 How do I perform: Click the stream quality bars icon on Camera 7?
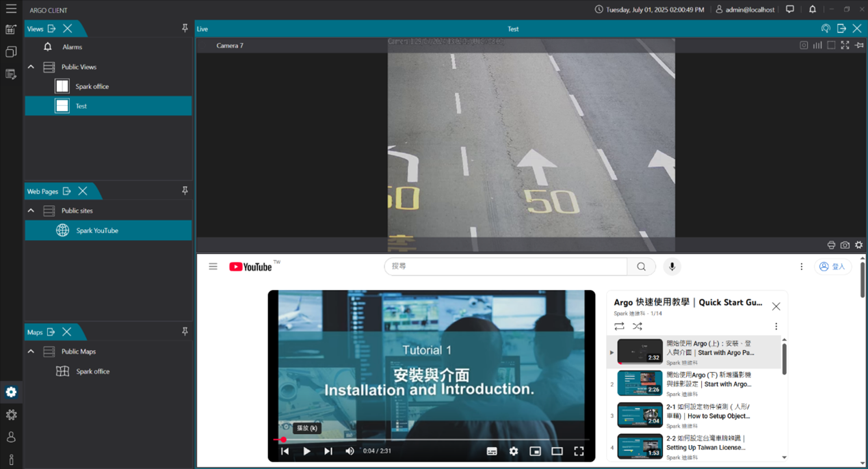point(817,45)
